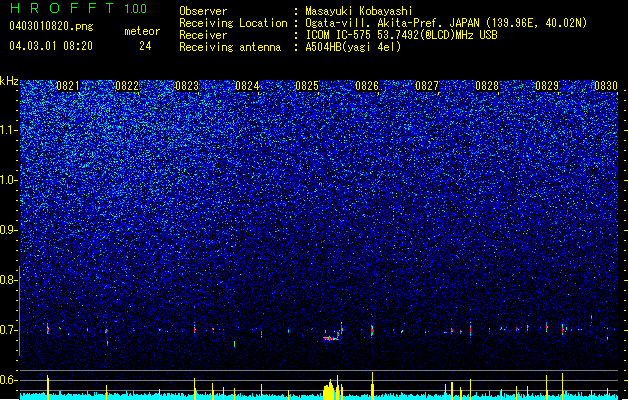Click the 1.1 kHz axis tick label
Screen dimensions: 629x400
point(9,130)
